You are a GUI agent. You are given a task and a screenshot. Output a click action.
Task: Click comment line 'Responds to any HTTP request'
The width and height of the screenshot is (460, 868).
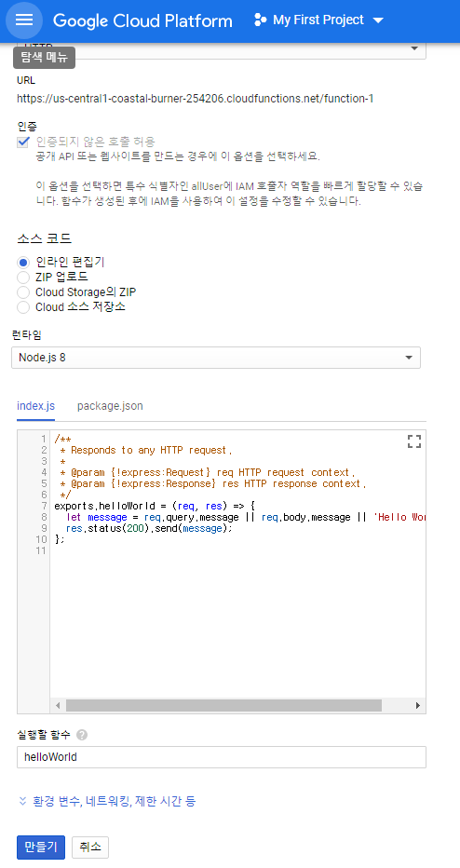(146, 450)
